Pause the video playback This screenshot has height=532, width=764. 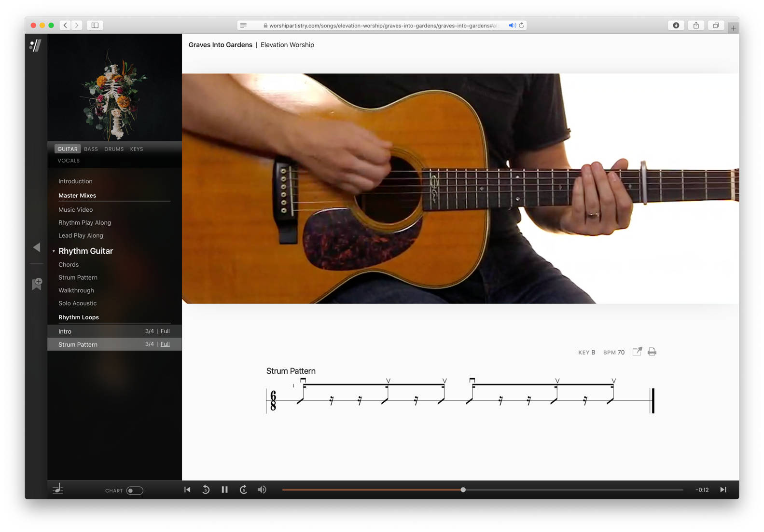coord(224,490)
